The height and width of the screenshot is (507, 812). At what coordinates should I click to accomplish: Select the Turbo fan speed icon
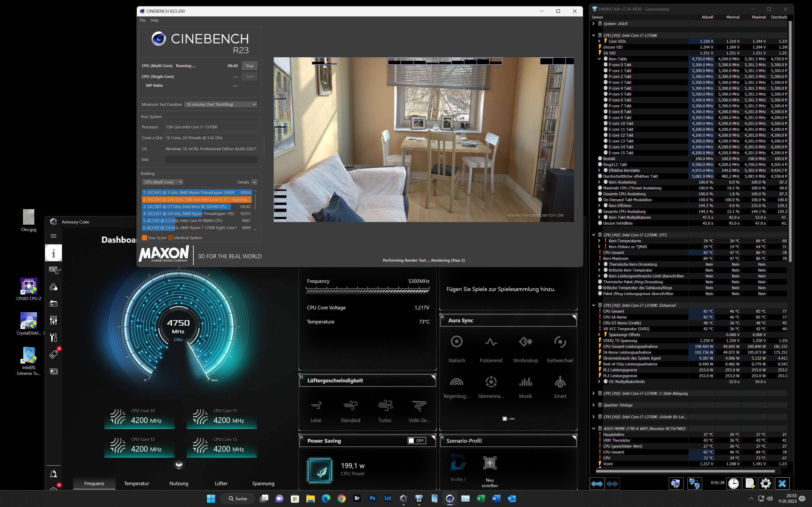point(385,405)
